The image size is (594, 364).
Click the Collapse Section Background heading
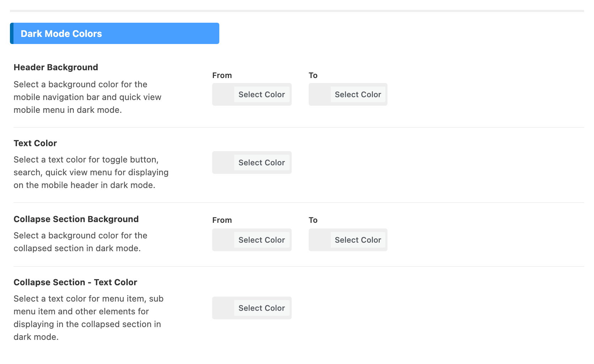tap(76, 219)
